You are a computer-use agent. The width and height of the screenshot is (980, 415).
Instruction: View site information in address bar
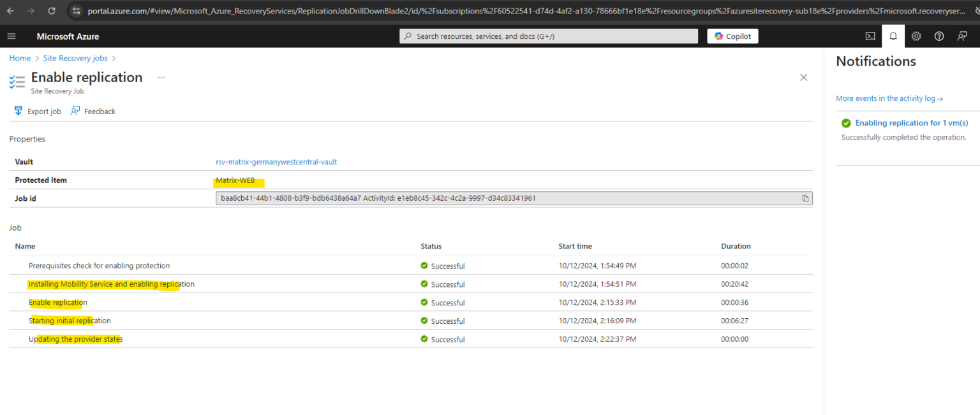(76, 11)
